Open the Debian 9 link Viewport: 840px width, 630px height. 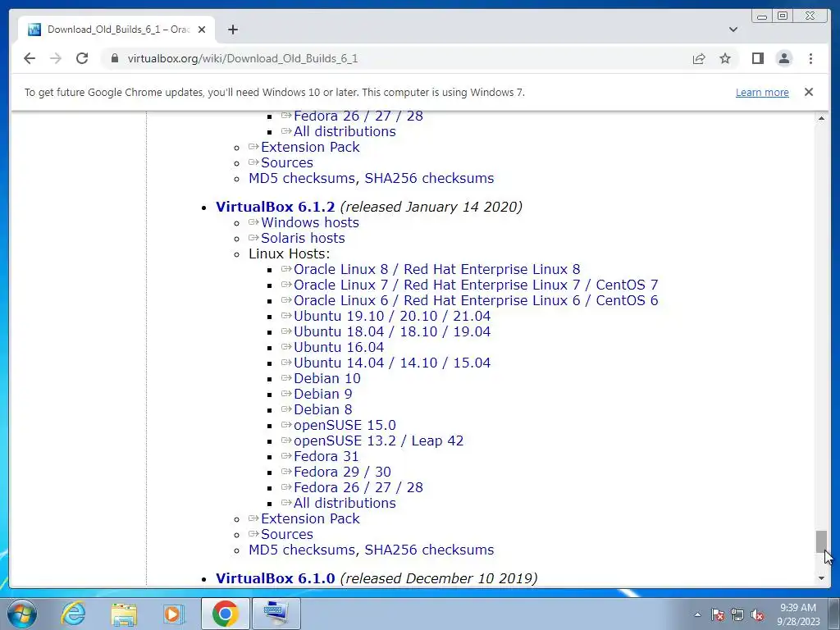point(323,394)
